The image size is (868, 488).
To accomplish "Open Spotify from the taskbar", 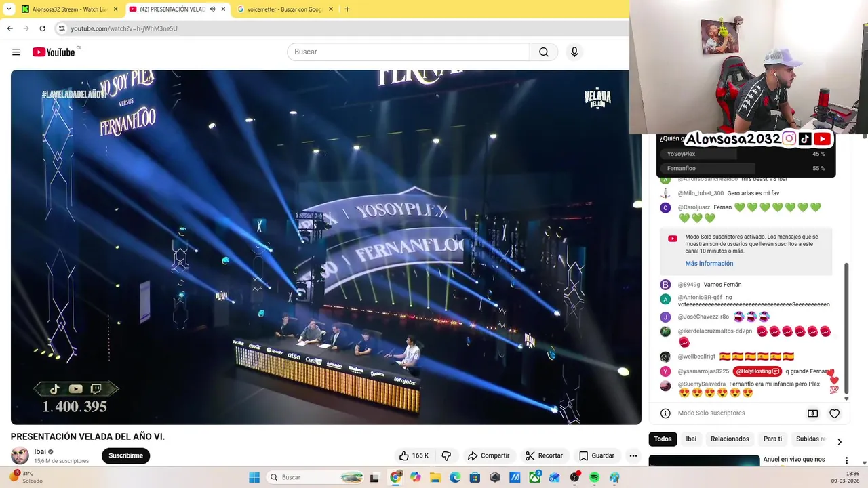I will pyautogui.click(x=595, y=478).
